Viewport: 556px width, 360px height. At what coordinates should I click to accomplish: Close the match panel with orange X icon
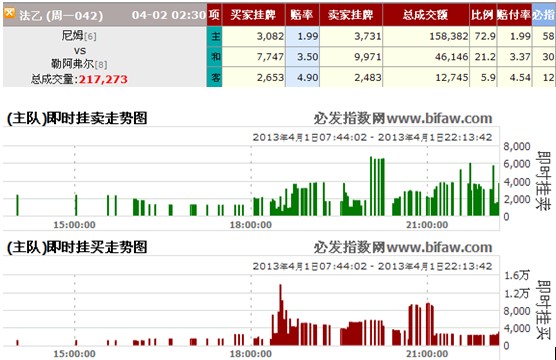pos(9,13)
